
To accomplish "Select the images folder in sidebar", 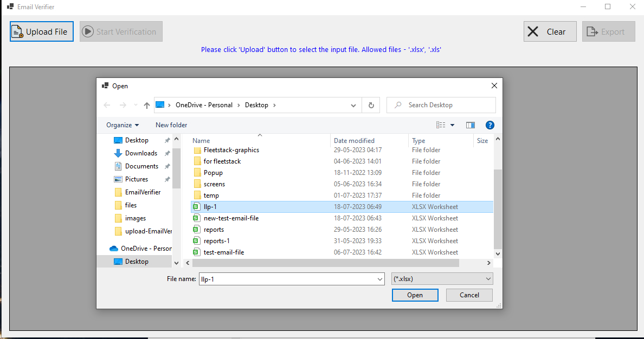I will (135, 218).
